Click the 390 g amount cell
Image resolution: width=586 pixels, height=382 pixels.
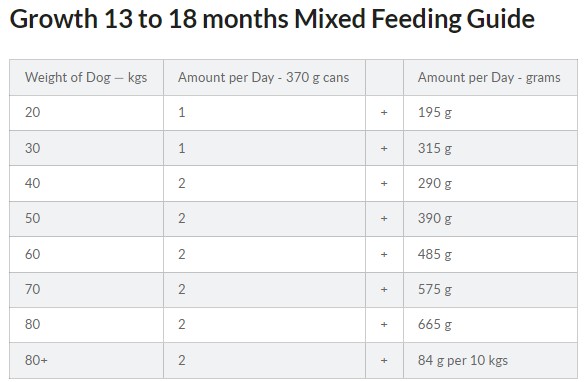490,219
